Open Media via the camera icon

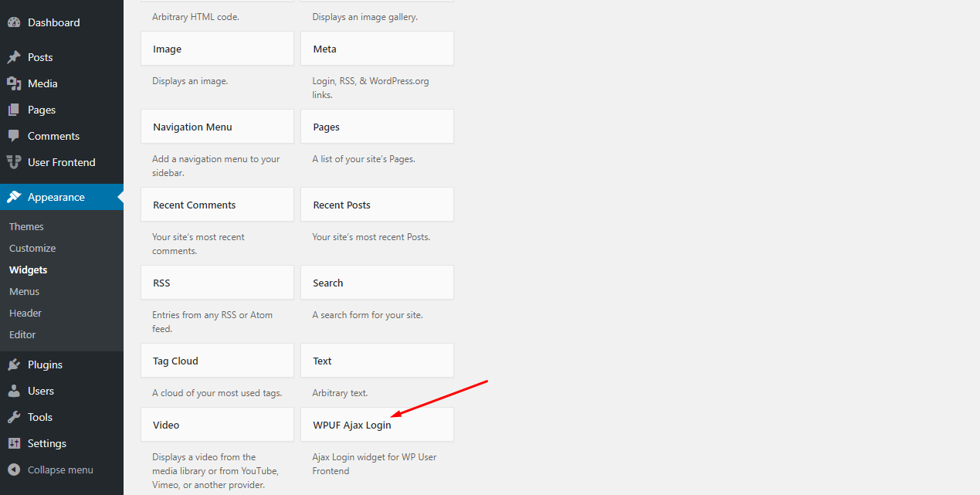15,83
